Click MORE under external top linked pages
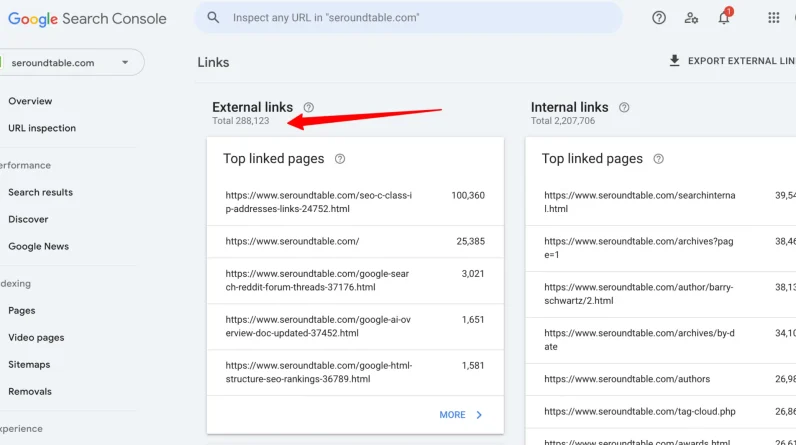The height and width of the screenshot is (445, 796). [452, 415]
